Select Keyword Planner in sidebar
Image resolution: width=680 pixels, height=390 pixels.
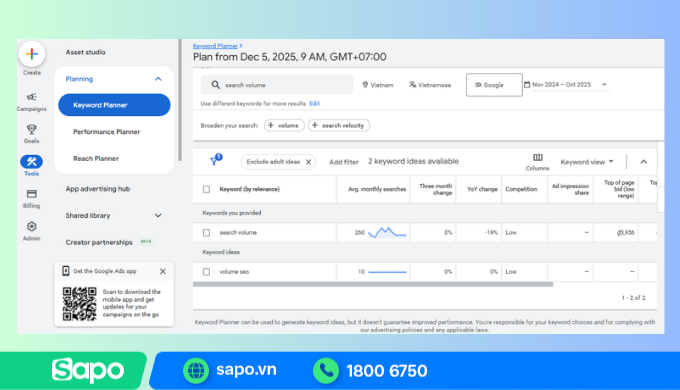coord(114,105)
